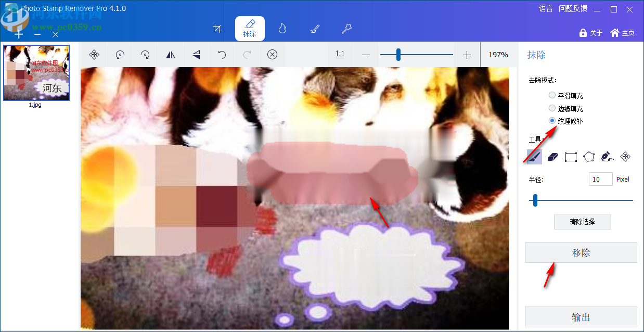Adjust the brush radius slider
The image size is (644, 332).
click(x=534, y=199)
